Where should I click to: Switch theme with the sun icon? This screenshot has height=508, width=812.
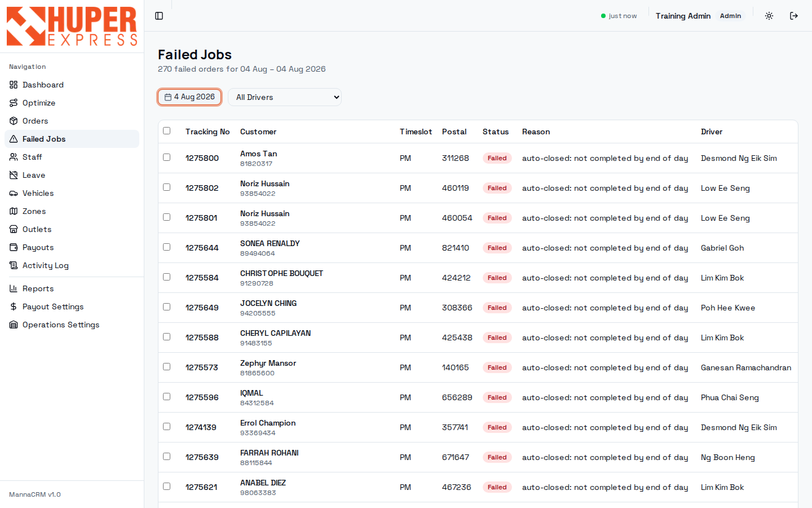point(769,16)
